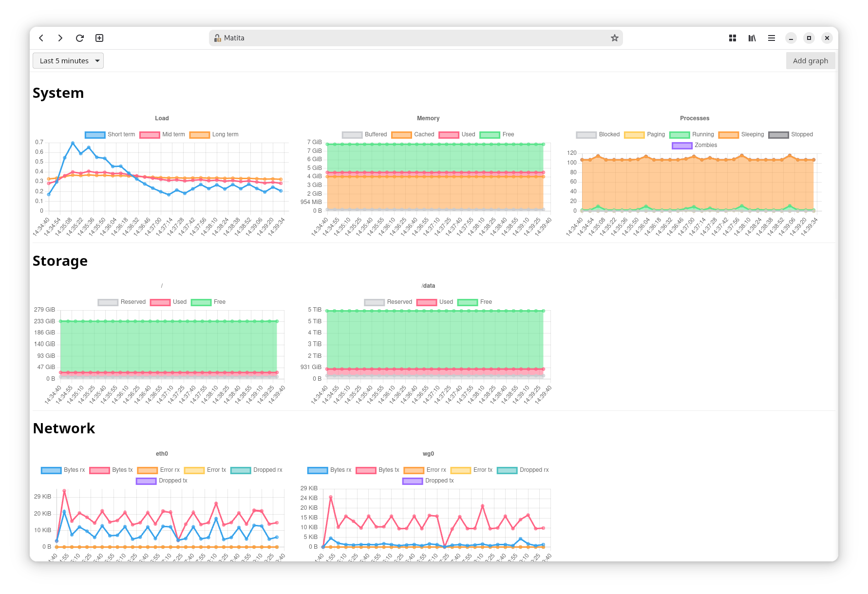The image size is (868, 594).
Task: Hide Used series in root storage chart
Action: (x=169, y=302)
